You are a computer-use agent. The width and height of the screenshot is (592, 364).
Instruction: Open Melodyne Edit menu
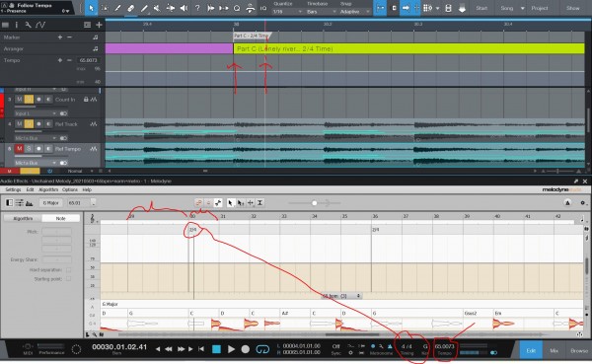tap(30, 190)
